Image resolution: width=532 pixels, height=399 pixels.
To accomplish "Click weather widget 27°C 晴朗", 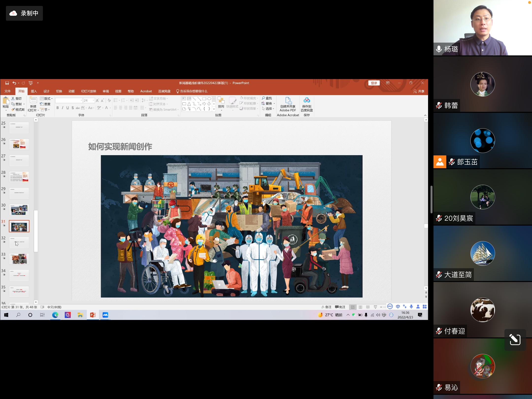I will (x=330, y=315).
